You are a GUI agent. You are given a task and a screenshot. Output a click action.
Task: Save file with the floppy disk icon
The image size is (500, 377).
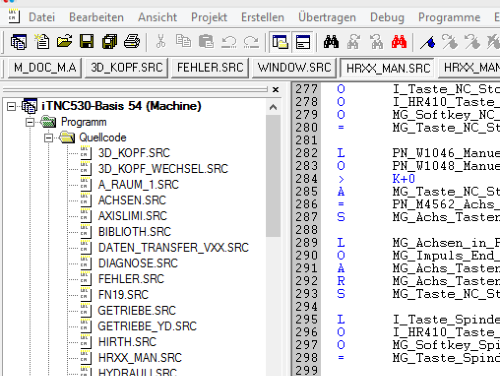(87, 42)
